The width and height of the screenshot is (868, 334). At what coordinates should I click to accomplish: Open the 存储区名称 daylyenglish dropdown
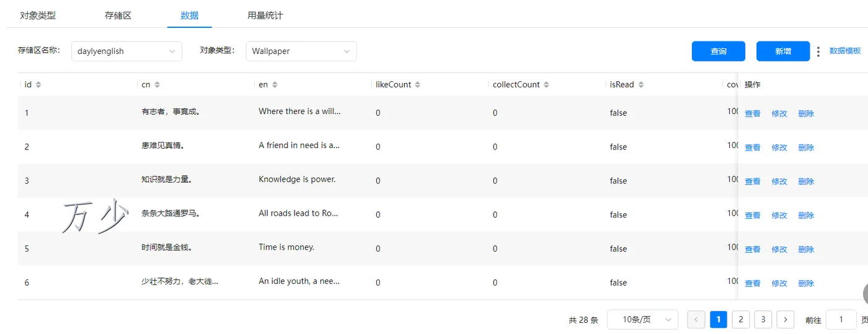pyautogui.click(x=126, y=51)
